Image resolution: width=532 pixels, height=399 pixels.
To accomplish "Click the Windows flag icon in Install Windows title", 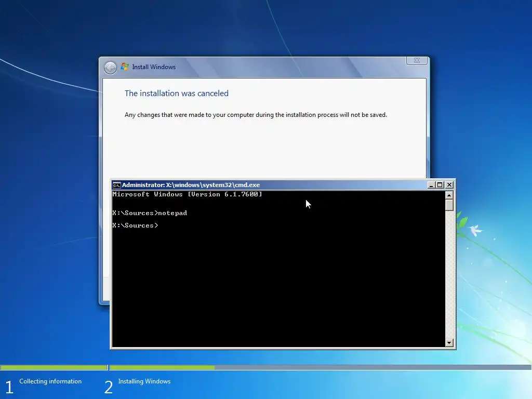I will 125,67.
